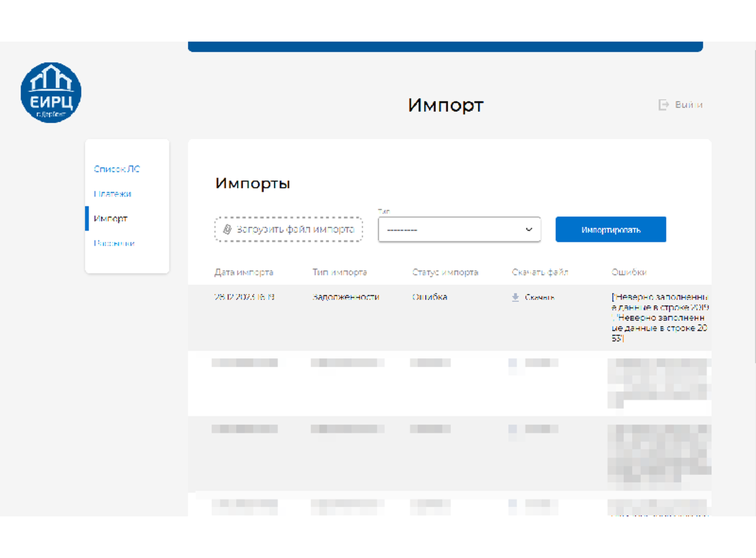Image resolution: width=756 pixels, height=558 pixels.
Task: Click the Тип импорта column header
Action: pyautogui.click(x=340, y=272)
